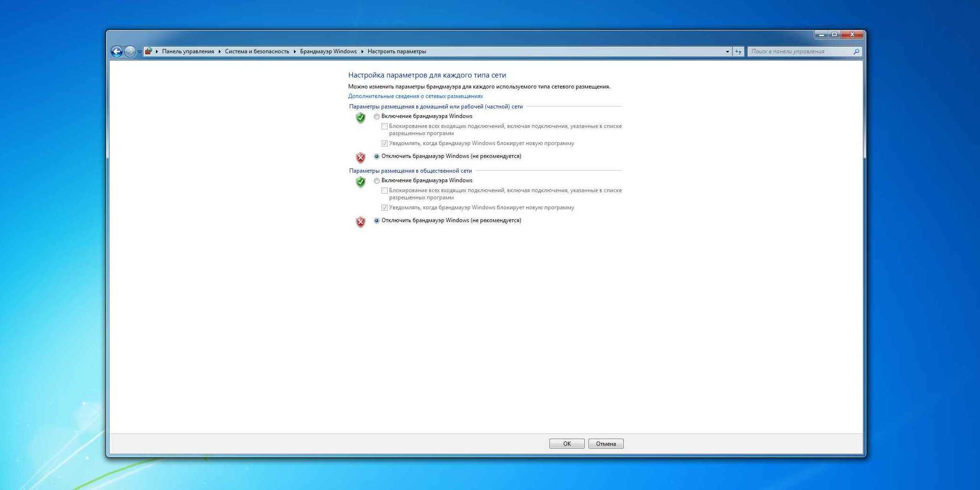Go to Система и безопасность breadcrumb
980x490 pixels.
coord(257,51)
